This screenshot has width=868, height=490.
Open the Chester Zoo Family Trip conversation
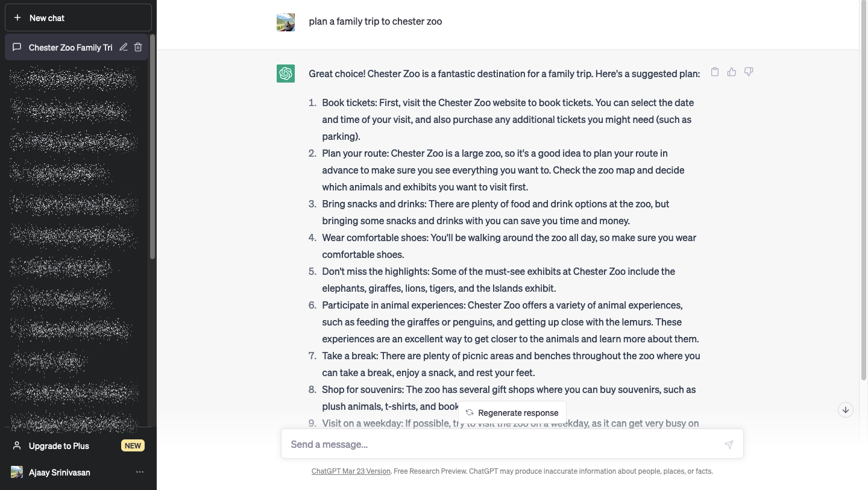click(x=70, y=48)
